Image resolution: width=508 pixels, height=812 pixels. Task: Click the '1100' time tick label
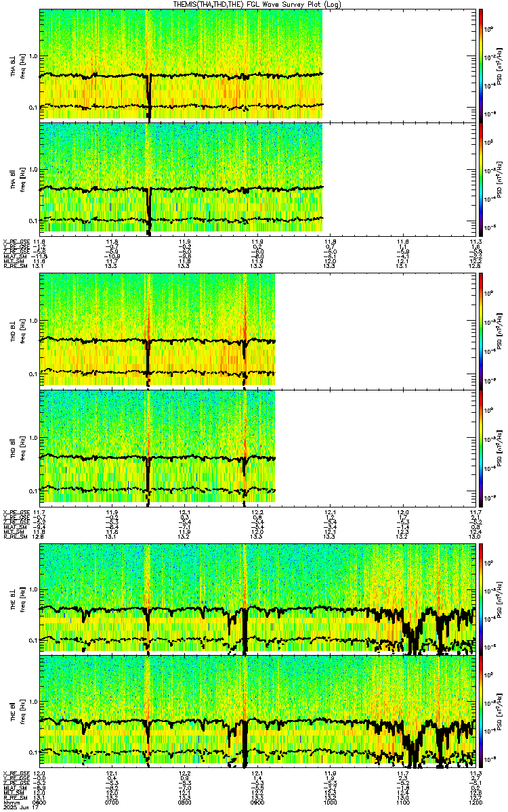(403, 803)
